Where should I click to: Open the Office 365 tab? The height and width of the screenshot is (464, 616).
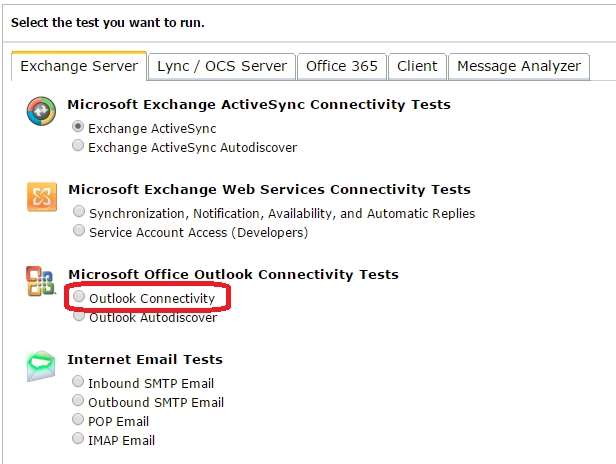pyautogui.click(x=342, y=66)
